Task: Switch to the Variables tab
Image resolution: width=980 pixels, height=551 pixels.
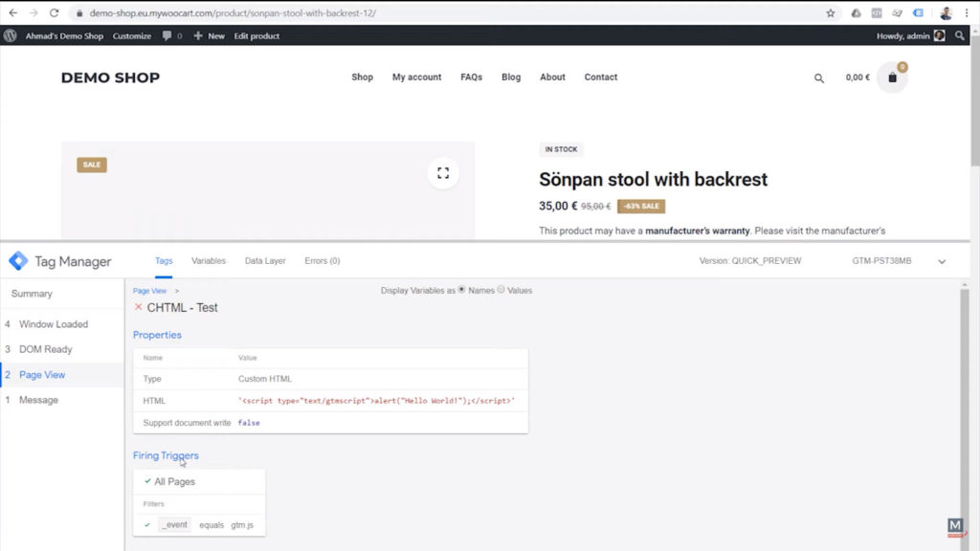Action: (209, 260)
